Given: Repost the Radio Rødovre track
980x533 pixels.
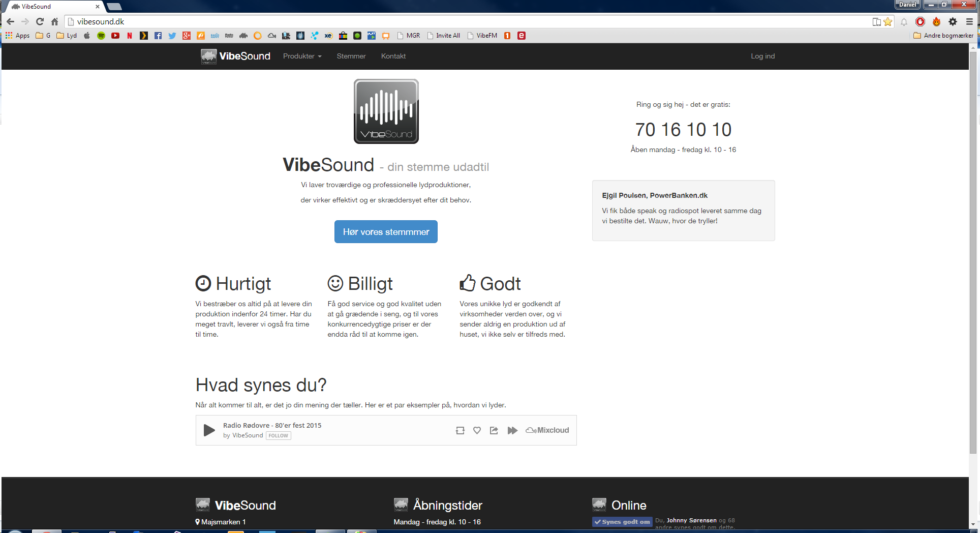Looking at the screenshot, I should coord(460,430).
